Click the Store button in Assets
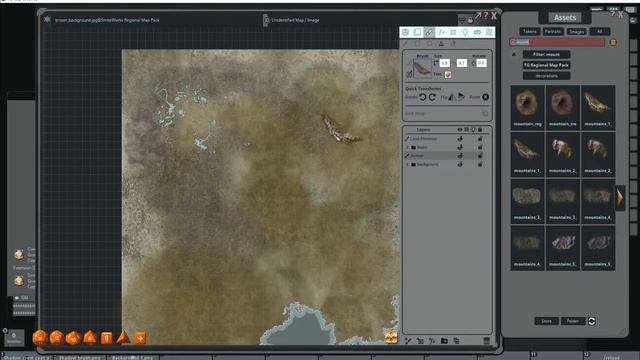The width and height of the screenshot is (640, 360). click(x=547, y=321)
